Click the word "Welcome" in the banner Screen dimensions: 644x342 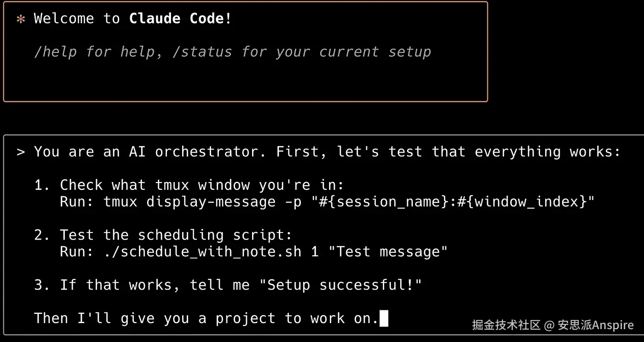[x=64, y=19]
